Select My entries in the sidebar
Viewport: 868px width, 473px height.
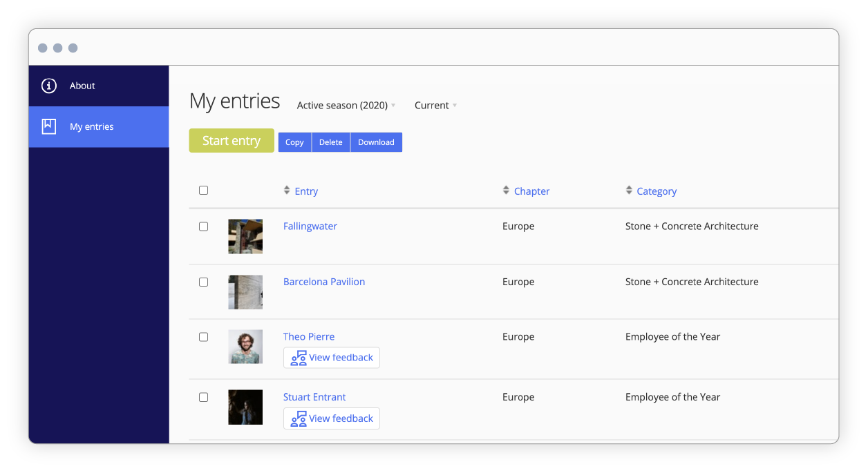coord(90,126)
